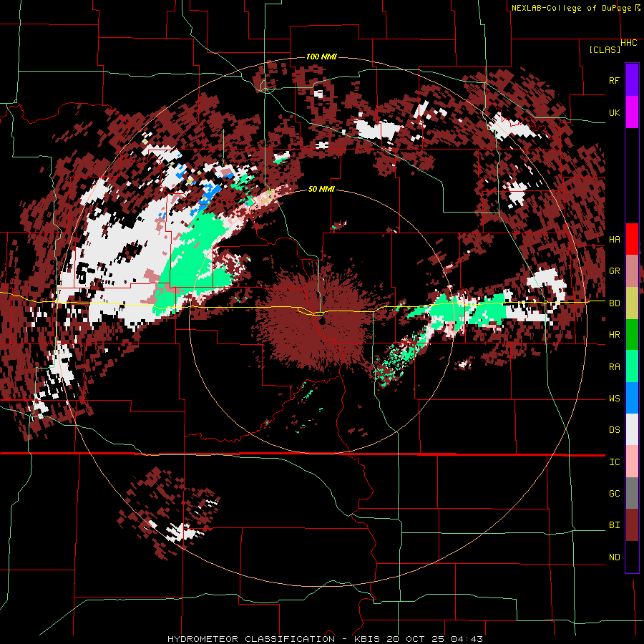644x644 pixels.
Task: Click the 100 NMI range ring label
Action: 321,57
